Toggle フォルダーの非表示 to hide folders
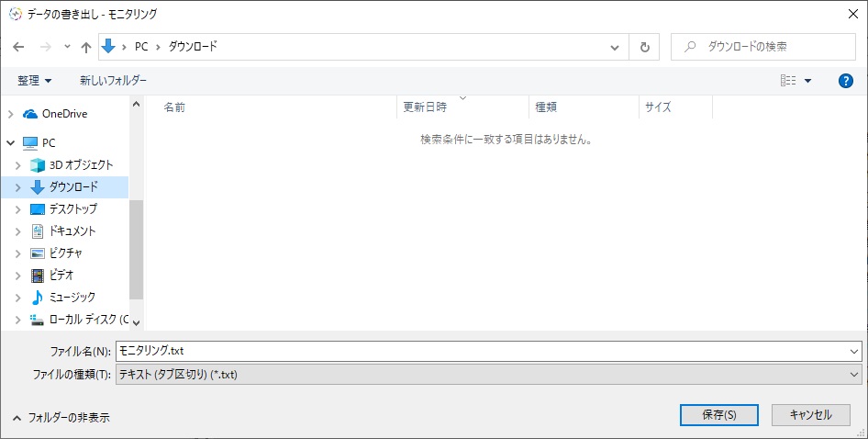The height and width of the screenshot is (439, 868). tap(61, 417)
